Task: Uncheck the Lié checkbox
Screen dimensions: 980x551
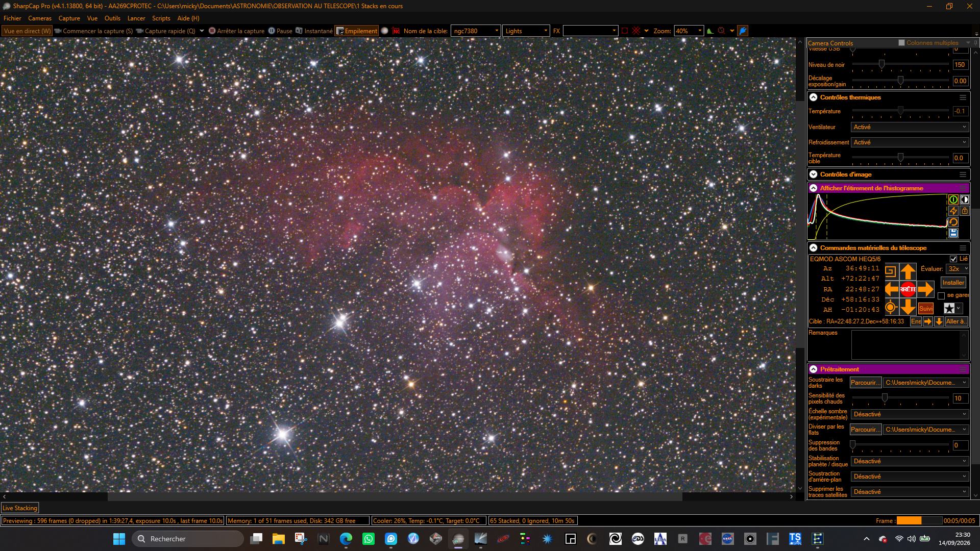Action: (953, 259)
